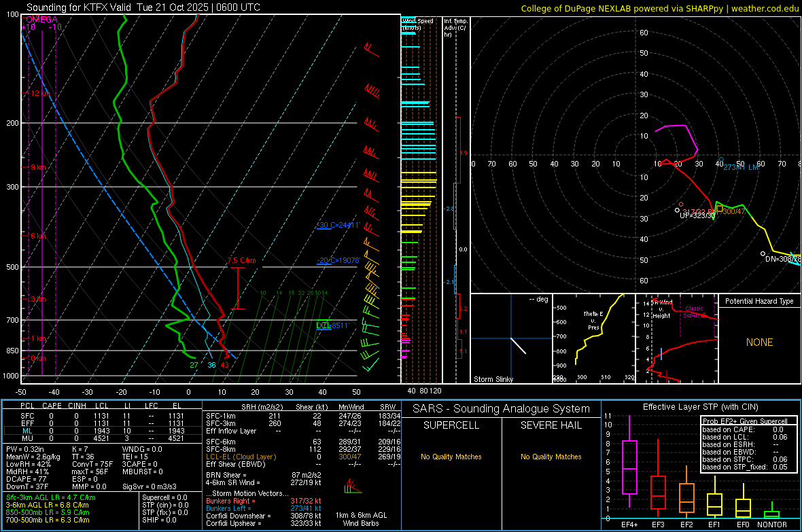Click the NONE hazard type value
The image size is (802, 532).
click(759, 342)
